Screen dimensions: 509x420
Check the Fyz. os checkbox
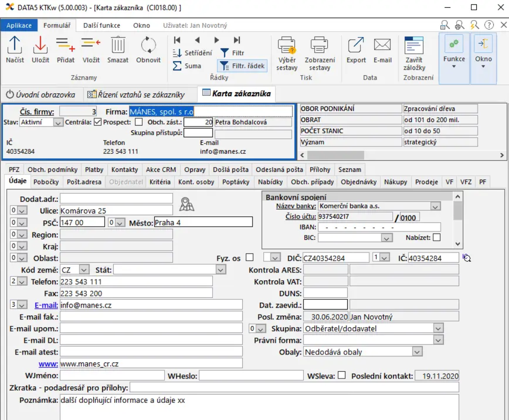coord(250,257)
